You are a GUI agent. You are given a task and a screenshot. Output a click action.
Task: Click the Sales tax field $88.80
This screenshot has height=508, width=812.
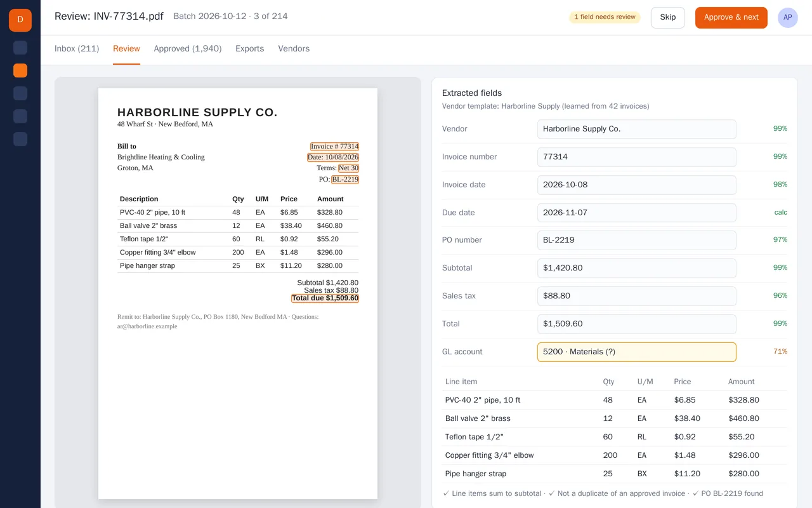[637, 296]
